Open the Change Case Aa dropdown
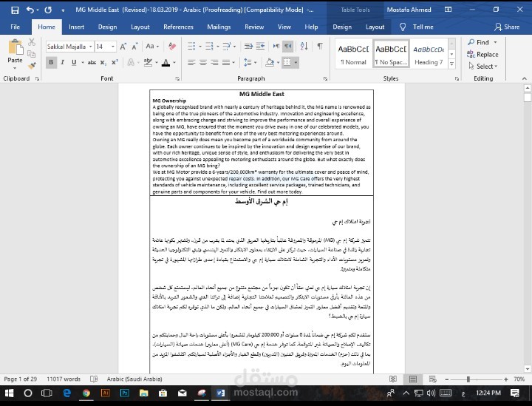 click(152, 46)
